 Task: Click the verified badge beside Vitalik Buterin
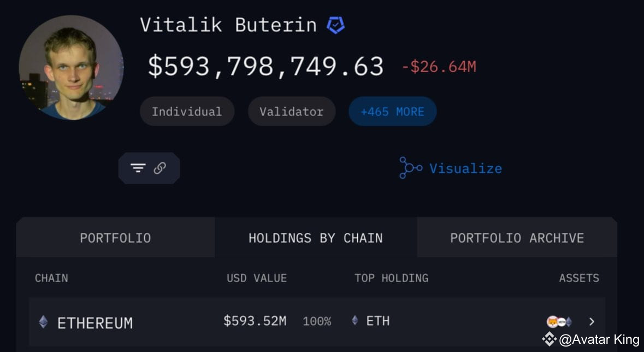point(336,25)
